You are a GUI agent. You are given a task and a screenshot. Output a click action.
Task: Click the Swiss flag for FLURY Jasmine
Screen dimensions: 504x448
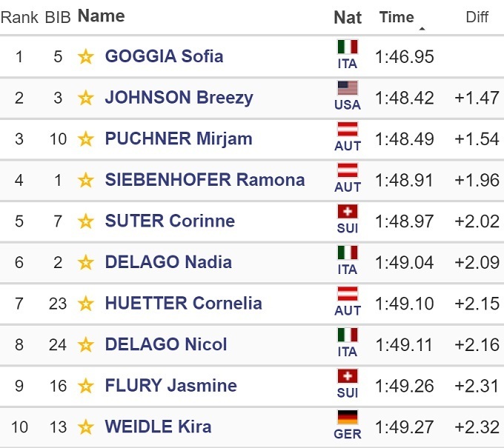pyautogui.click(x=348, y=377)
